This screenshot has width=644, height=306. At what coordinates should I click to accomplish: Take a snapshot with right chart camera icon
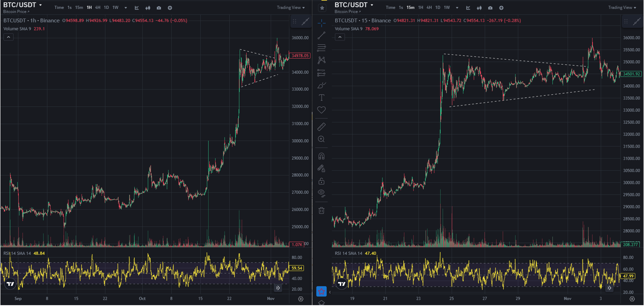tap(490, 8)
